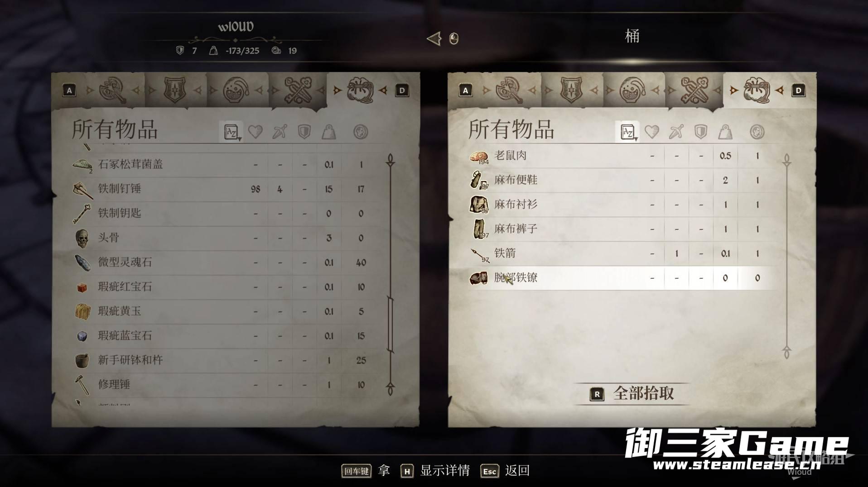The image size is (868, 487).
Task: Open alphabetical sort dropdown in barrel panel
Action: point(627,132)
